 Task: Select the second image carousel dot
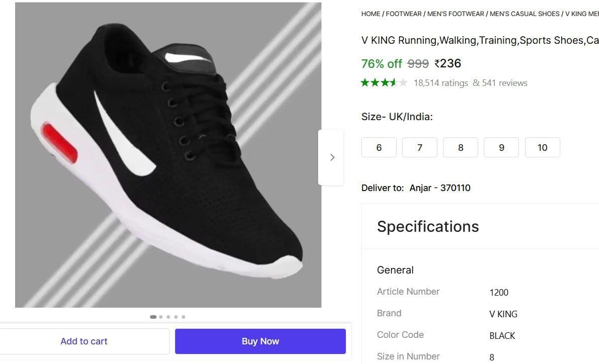tap(161, 317)
